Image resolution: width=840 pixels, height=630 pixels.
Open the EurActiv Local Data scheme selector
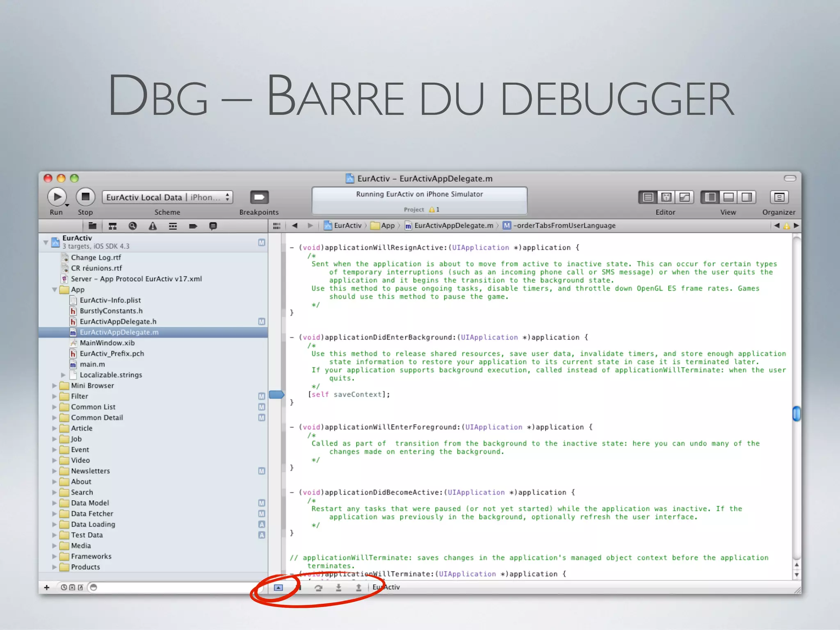pyautogui.click(x=167, y=197)
